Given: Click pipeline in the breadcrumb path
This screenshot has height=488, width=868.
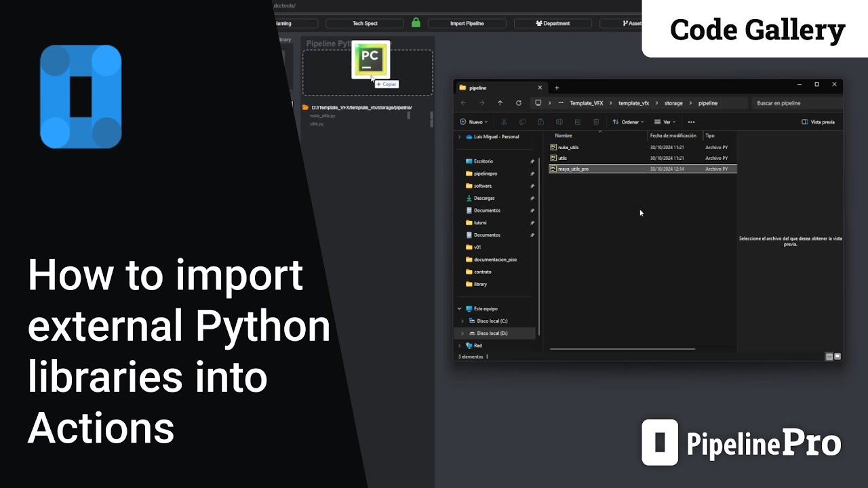Looking at the screenshot, I should tap(708, 103).
